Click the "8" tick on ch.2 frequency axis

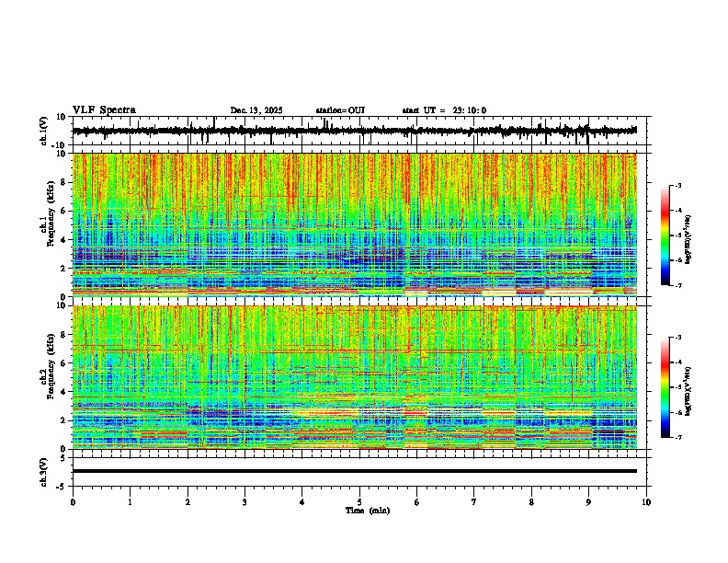63,335
